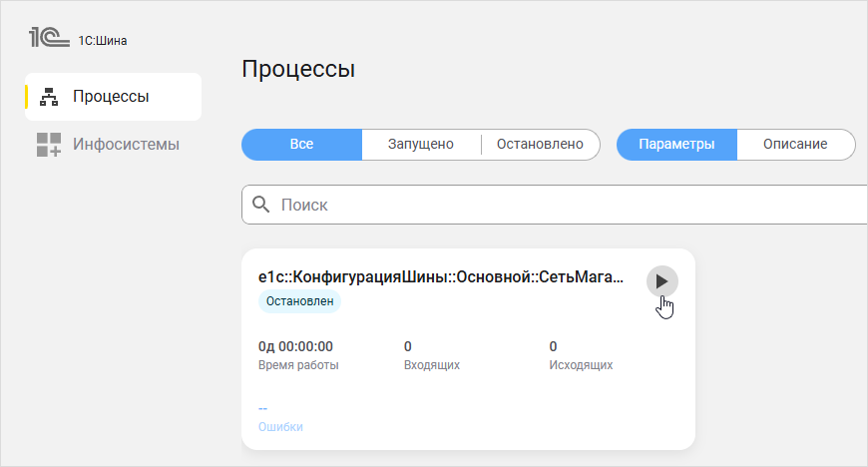
Task: Click the 0д 00:00:00 uptime value
Action: (295, 347)
